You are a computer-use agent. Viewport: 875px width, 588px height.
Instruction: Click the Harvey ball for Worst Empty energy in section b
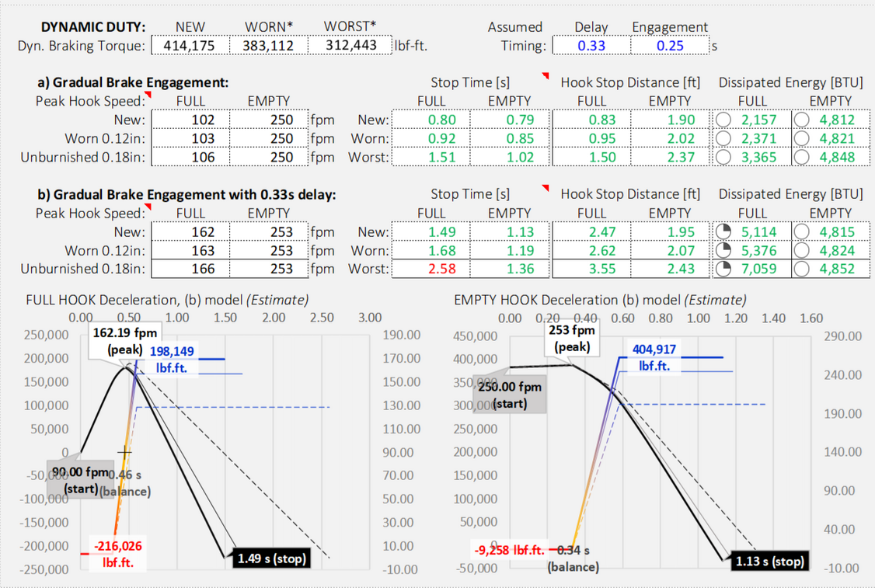[802, 269]
